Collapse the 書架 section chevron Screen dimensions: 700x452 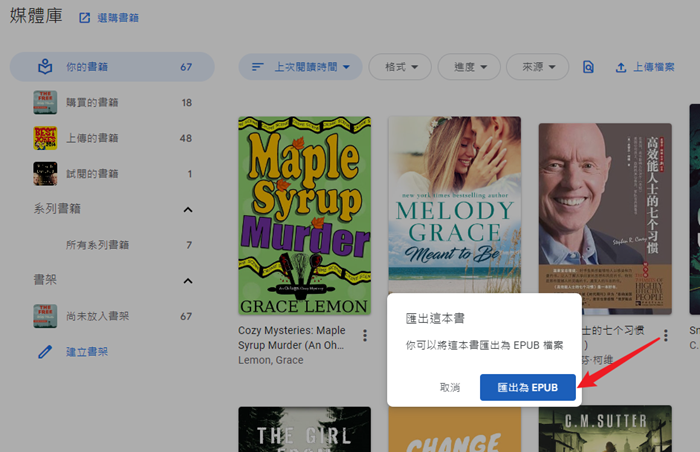[x=188, y=281]
